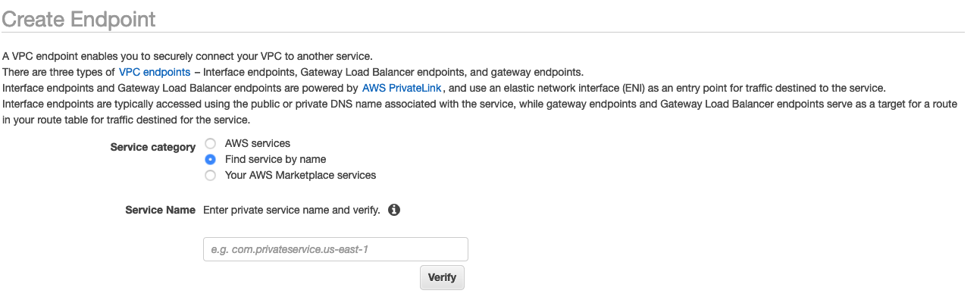This screenshot has width=980, height=303.
Task: Click the "Your AWS Marketplace services" label text
Action: 300,175
